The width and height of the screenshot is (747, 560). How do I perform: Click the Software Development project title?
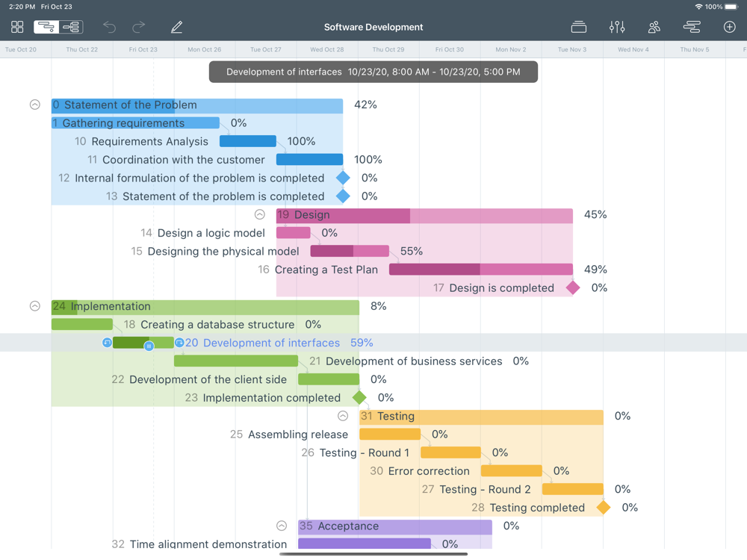[373, 27]
